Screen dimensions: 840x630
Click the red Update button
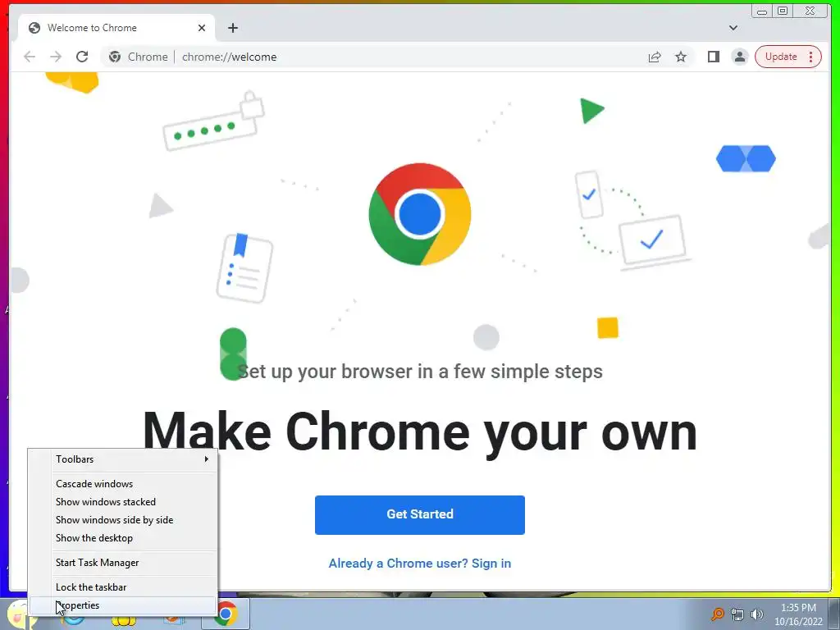(x=788, y=57)
